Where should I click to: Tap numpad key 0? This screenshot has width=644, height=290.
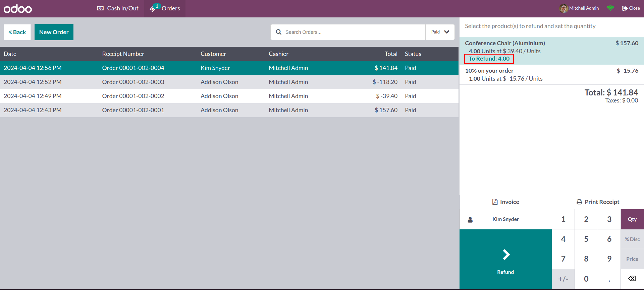(x=586, y=279)
